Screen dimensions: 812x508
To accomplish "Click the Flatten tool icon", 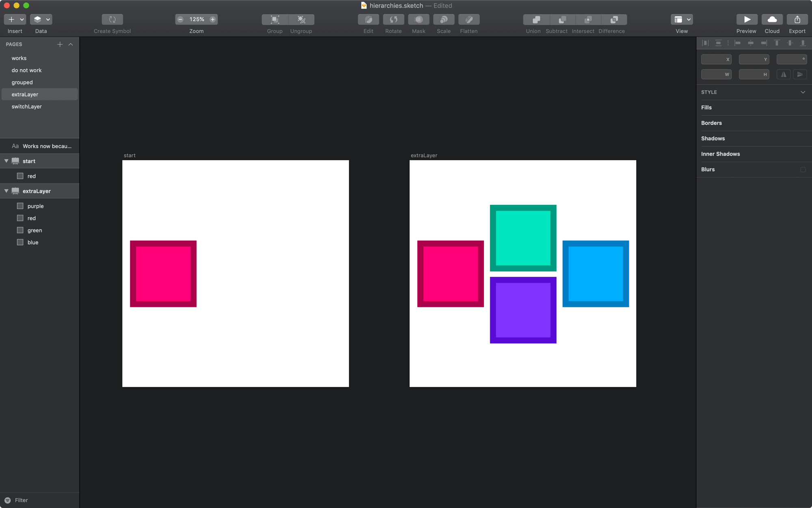I will pyautogui.click(x=469, y=20).
